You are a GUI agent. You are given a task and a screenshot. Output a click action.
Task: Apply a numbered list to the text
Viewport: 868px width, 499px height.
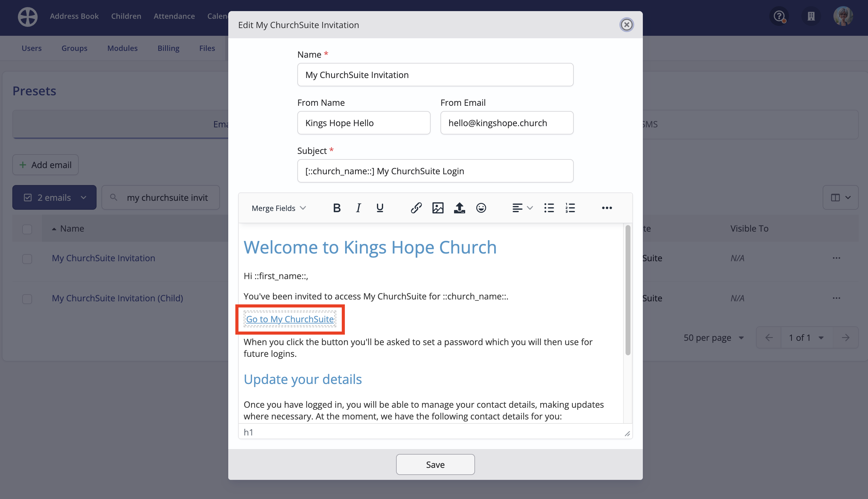570,208
